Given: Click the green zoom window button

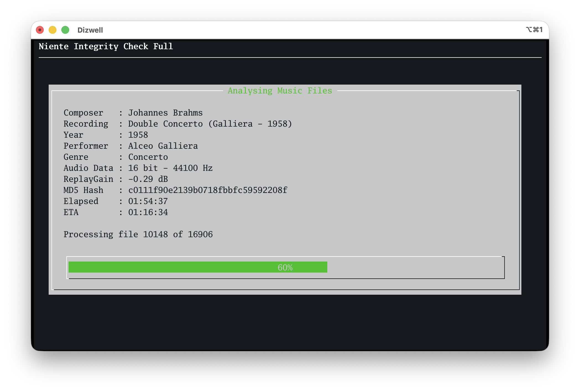Looking at the screenshot, I should (x=65, y=30).
